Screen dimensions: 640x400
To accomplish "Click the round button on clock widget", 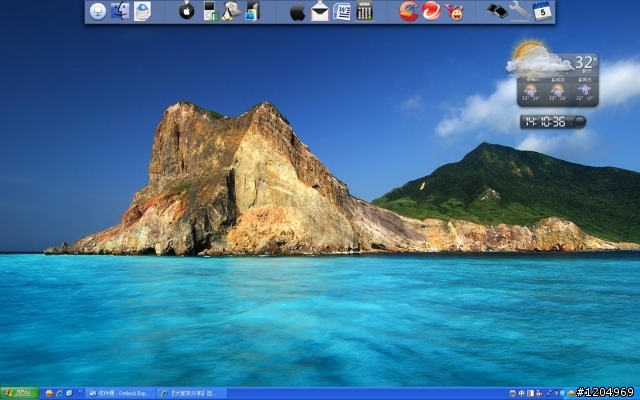I will pyautogui.click(x=579, y=122).
